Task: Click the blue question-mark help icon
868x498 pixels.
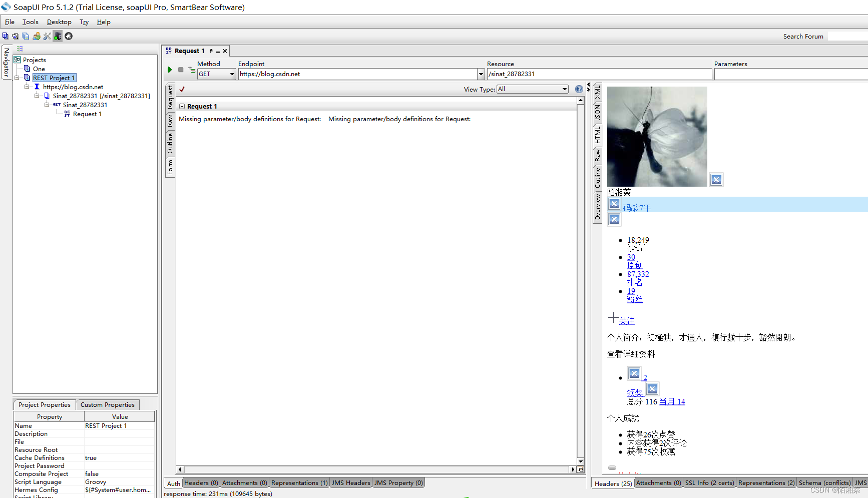Action: (x=579, y=89)
